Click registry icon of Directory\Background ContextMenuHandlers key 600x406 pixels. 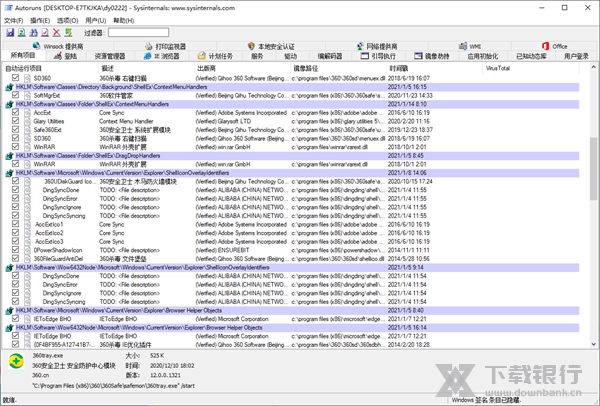coord(10,87)
